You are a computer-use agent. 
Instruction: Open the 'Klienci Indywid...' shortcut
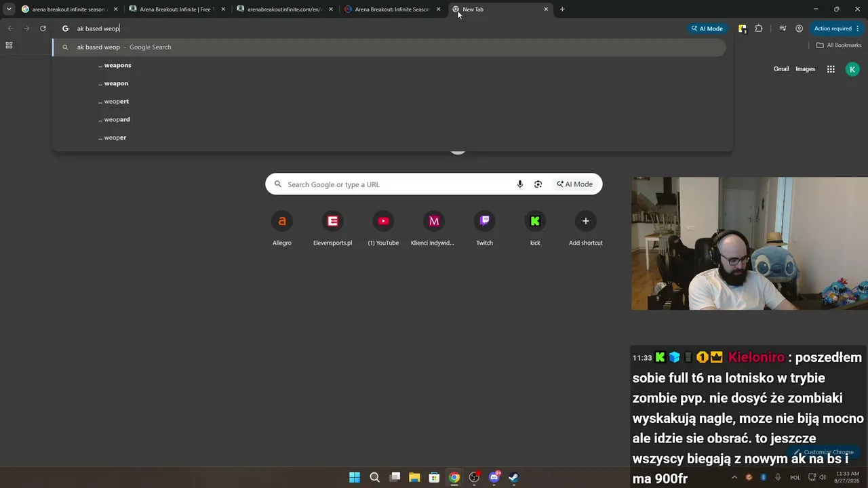[x=434, y=228]
